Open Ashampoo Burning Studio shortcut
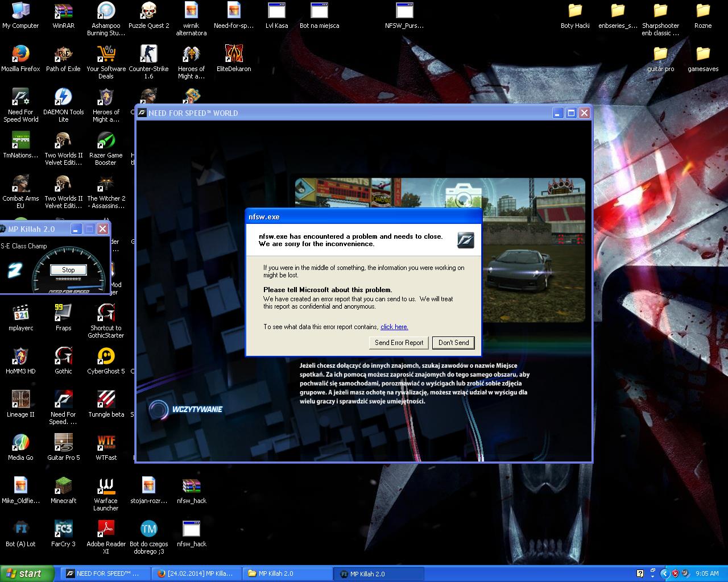This screenshot has width=728, height=582. (106, 19)
